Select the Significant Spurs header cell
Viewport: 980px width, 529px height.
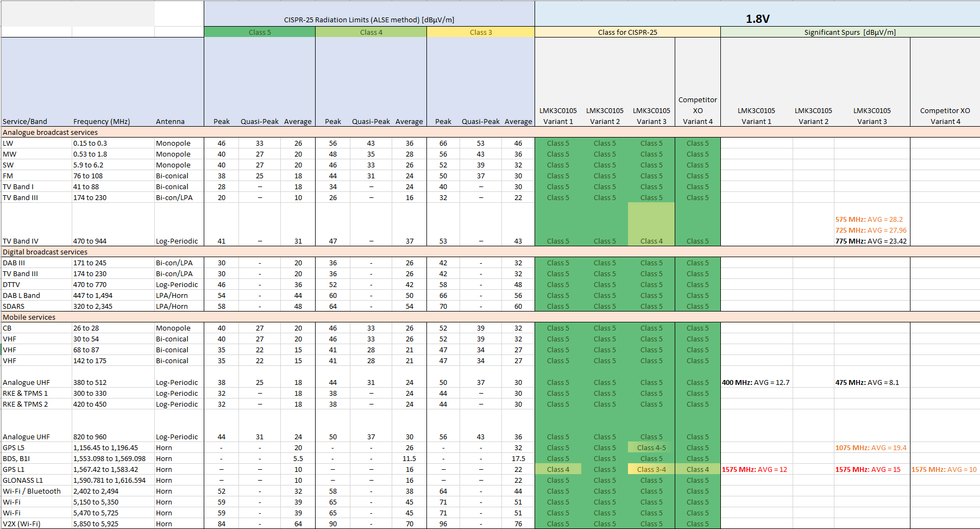point(850,32)
